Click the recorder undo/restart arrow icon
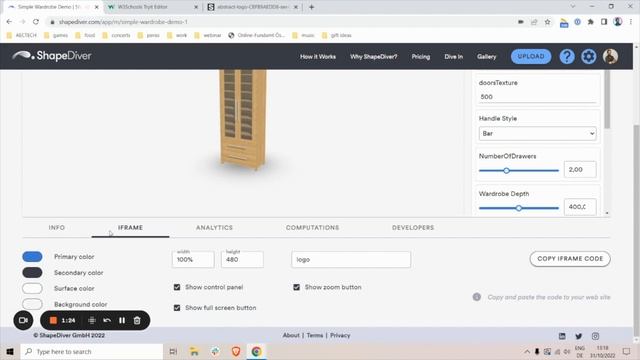The height and width of the screenshot is (360, 640). 107,320
